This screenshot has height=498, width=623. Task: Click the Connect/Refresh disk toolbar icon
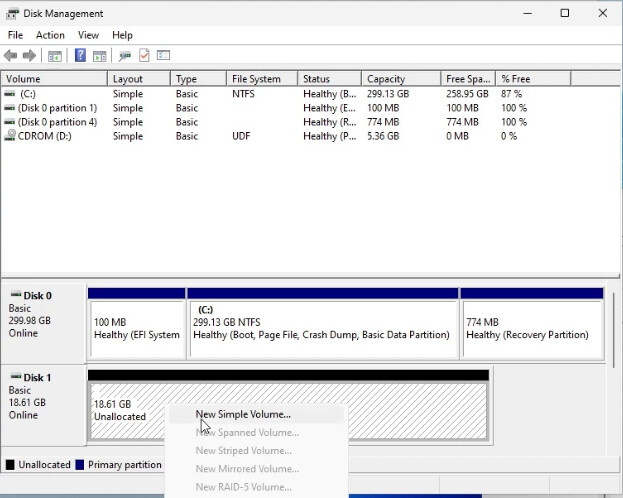[125, 56]
